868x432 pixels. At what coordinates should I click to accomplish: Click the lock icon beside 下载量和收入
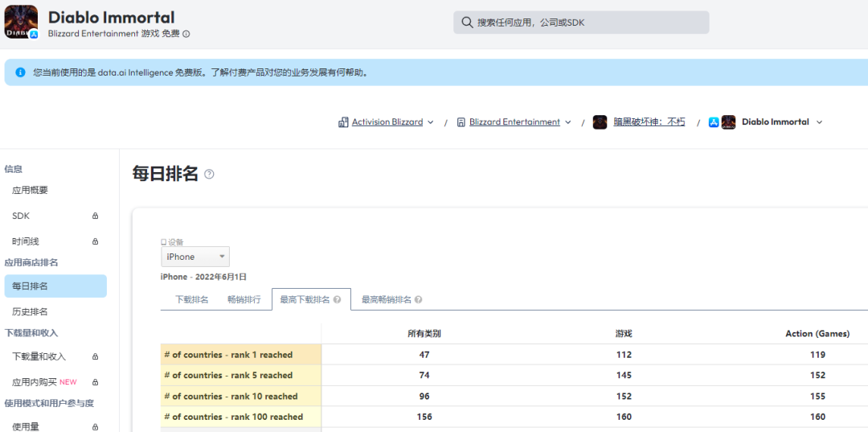pos(95,356)
